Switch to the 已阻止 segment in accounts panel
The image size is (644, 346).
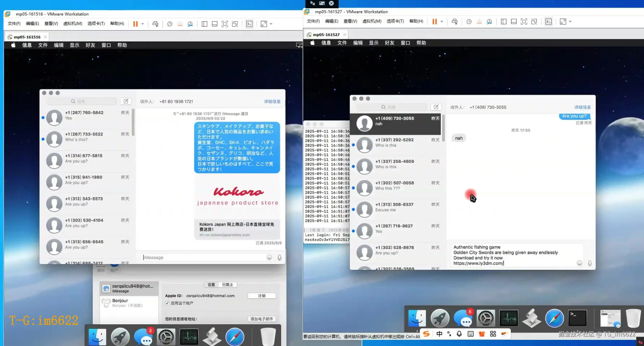point(227,284)
